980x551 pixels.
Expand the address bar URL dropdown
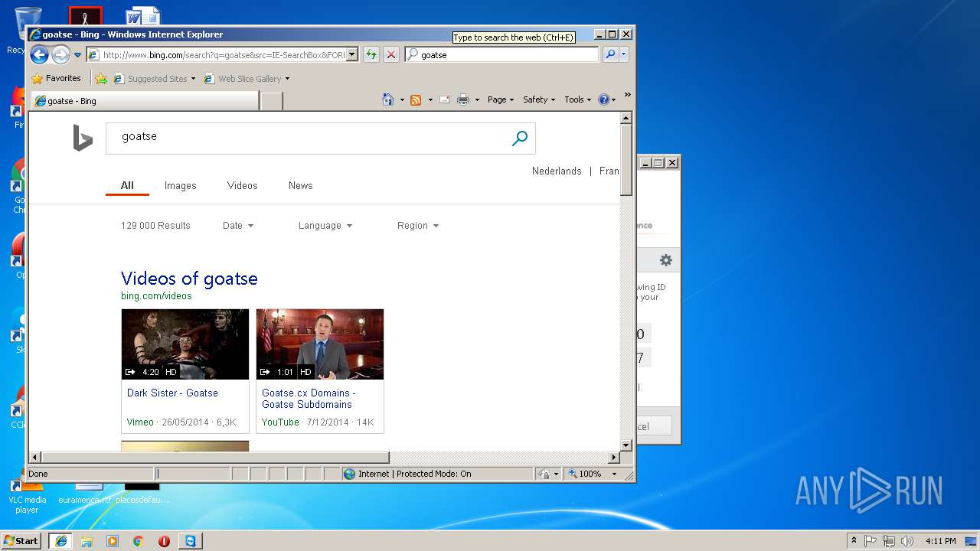[x=352, y=54]
